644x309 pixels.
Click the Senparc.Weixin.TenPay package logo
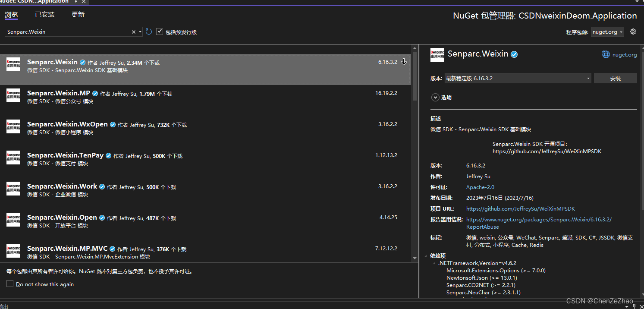coord(13,158)
